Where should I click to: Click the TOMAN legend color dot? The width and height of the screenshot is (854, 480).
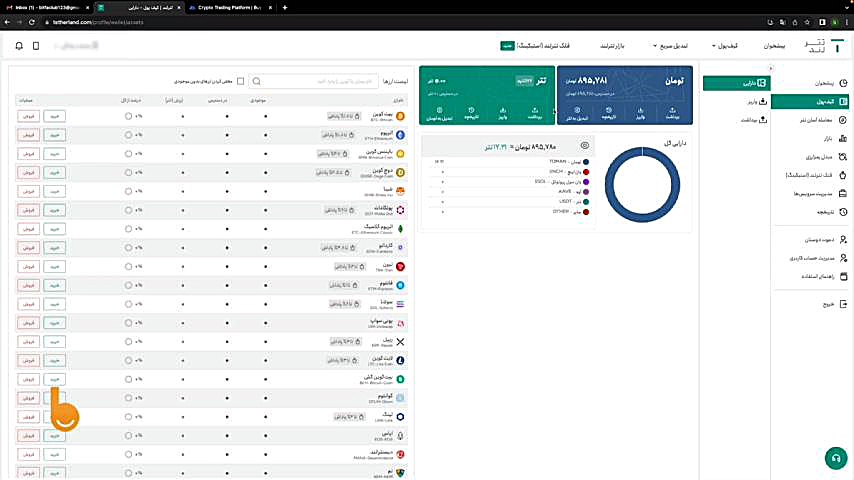[586, 162]
